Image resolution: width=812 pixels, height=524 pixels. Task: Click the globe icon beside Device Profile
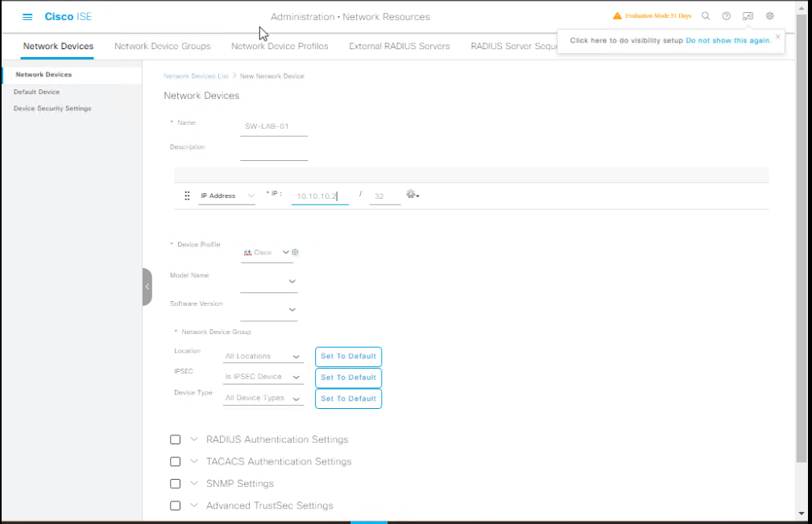[x=295, y=252]
